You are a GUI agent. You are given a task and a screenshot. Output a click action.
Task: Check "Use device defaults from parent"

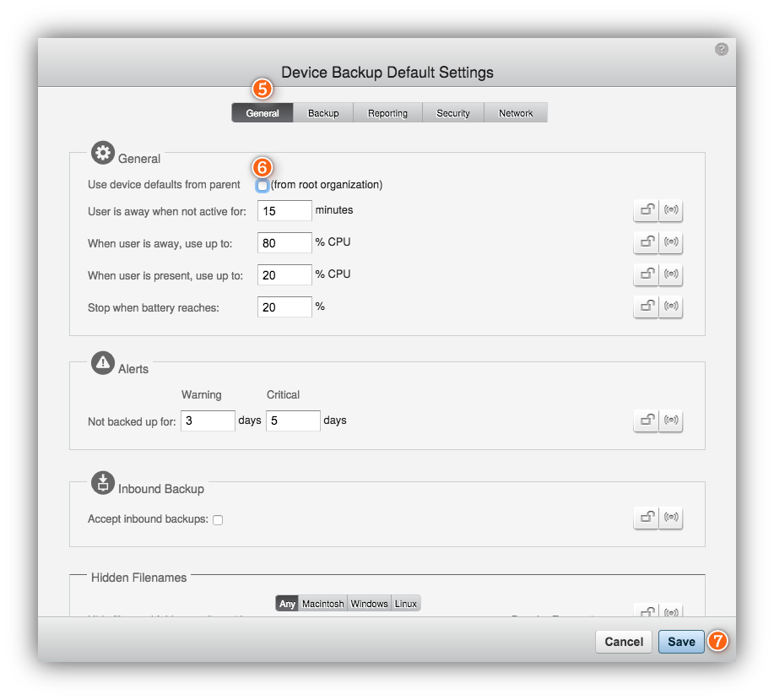tap(262, 185)
